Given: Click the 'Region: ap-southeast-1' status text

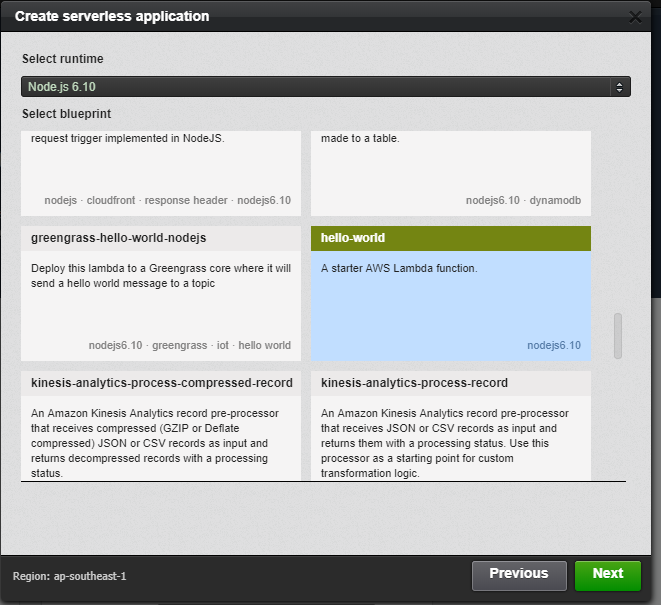Looking at the screenshot, I should pyautogui.click(x=70, y=576).
